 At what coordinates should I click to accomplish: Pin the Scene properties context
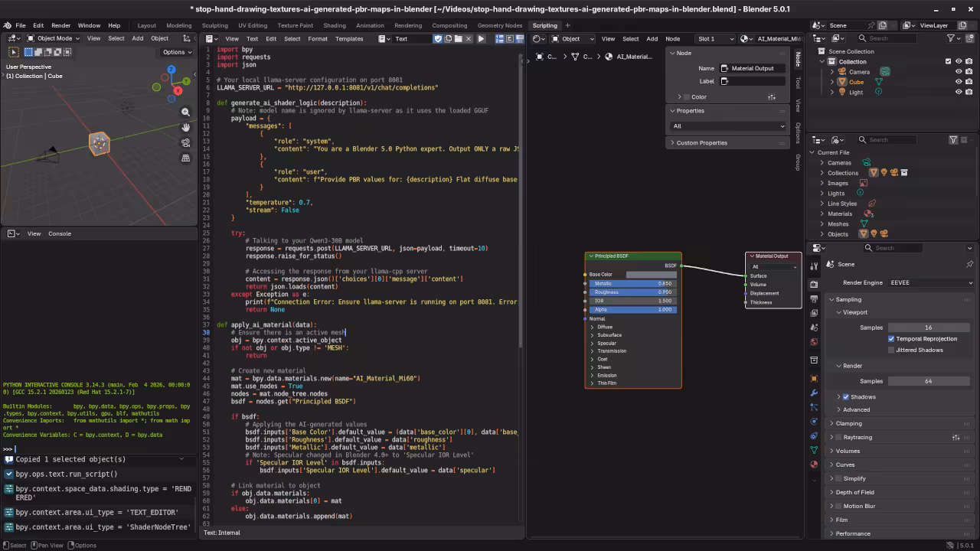[x=969, y=264]
